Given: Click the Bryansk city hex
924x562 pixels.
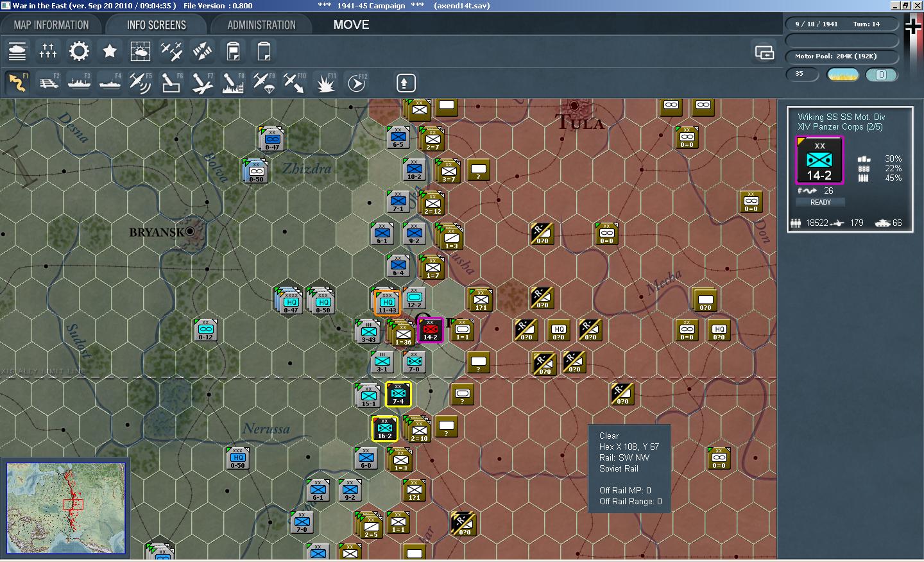Looking at the screenshot, I should (x=191, y=232).
